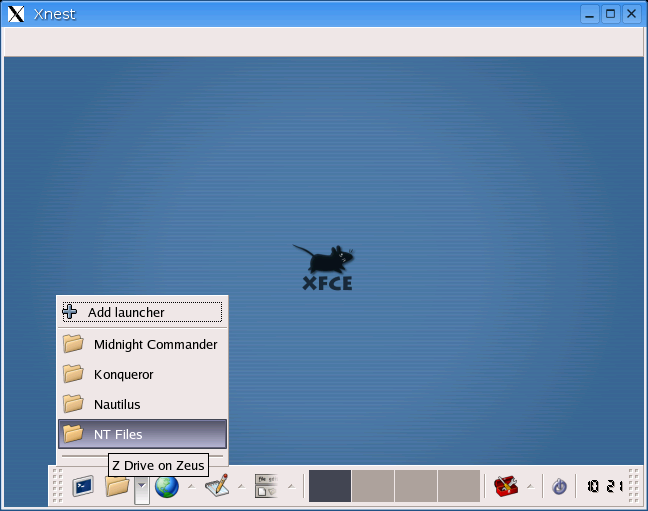Click the file settings panel icon

point(266,486)
